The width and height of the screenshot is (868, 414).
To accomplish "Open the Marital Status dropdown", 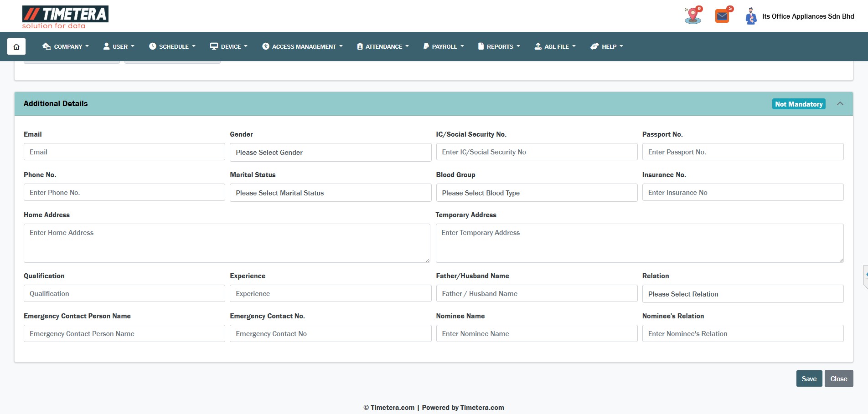I will coord(330,193).
